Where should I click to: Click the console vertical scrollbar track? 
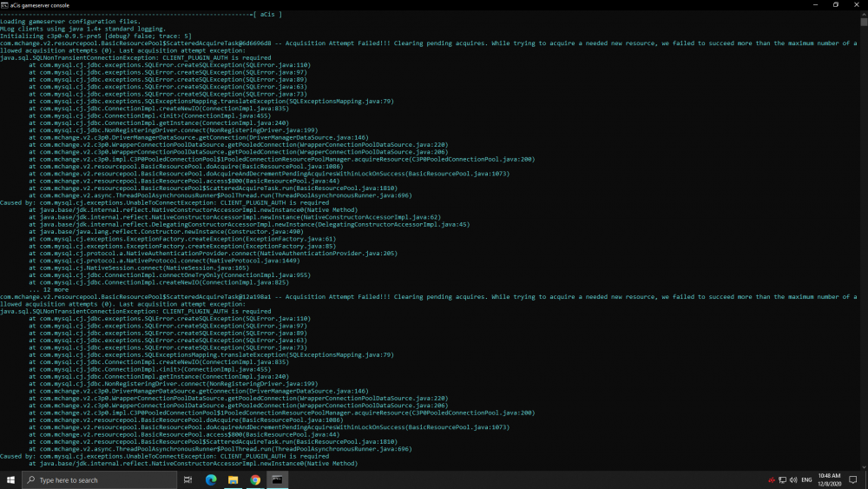[864, 261]
